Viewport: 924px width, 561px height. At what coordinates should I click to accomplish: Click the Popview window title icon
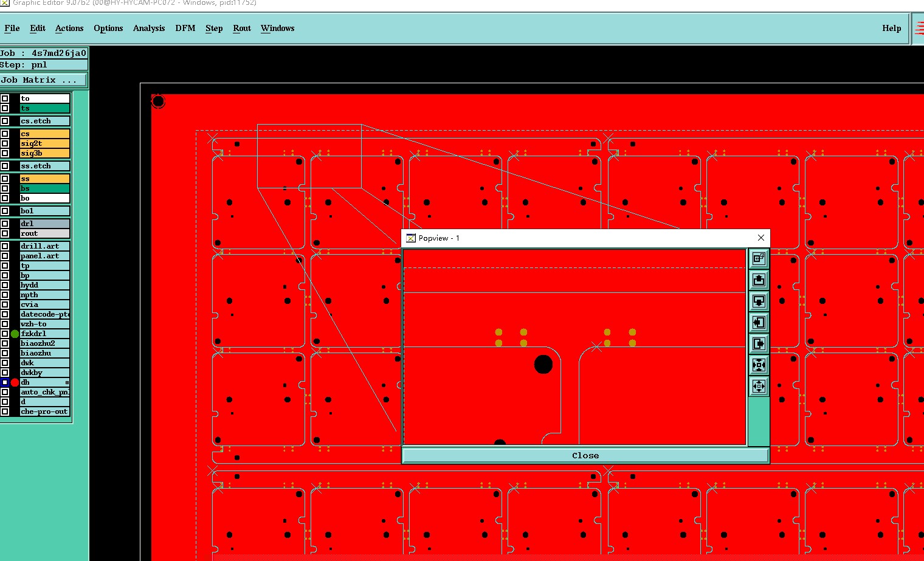[x=411, y=238]
